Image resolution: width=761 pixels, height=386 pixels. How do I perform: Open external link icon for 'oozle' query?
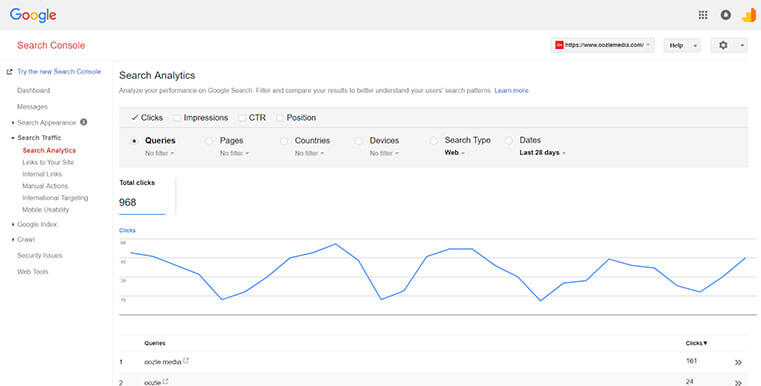click(x=165, y=382)
